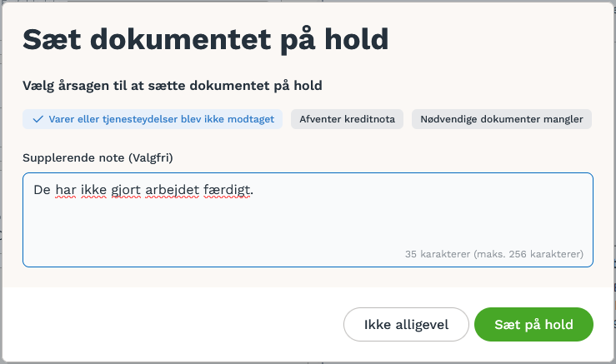Screen dimensions: 616x364
Task: Click the blue checkmark icon on selected reason
Action: (38, 119)
